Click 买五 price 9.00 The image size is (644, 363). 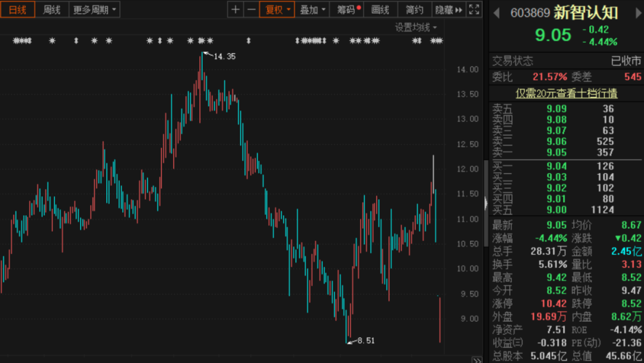tap(556, 210)
